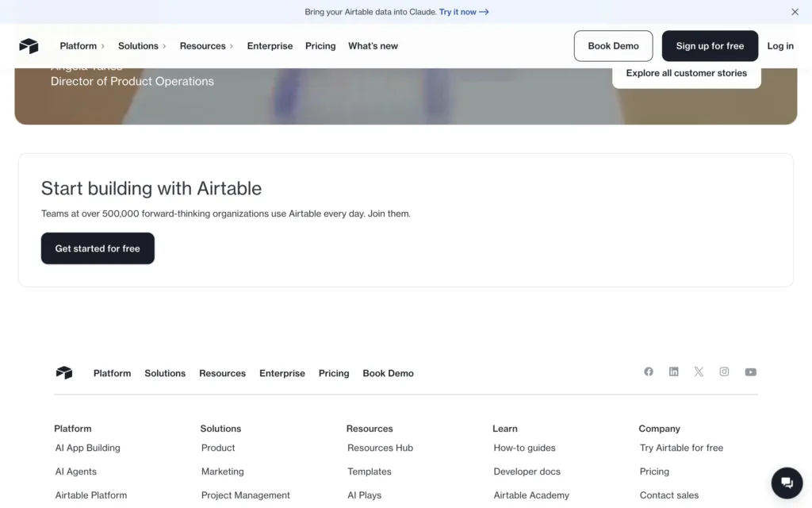812x508 pixels.
Task: Open the chat widget bubble icon
Action: (787, 483)
